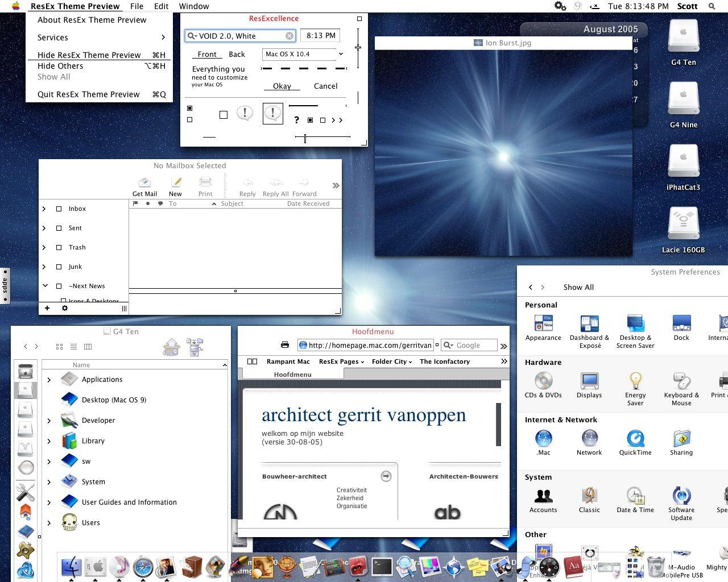
Task: Open Terminal from the Dock
Action: (x=382, y=567)
